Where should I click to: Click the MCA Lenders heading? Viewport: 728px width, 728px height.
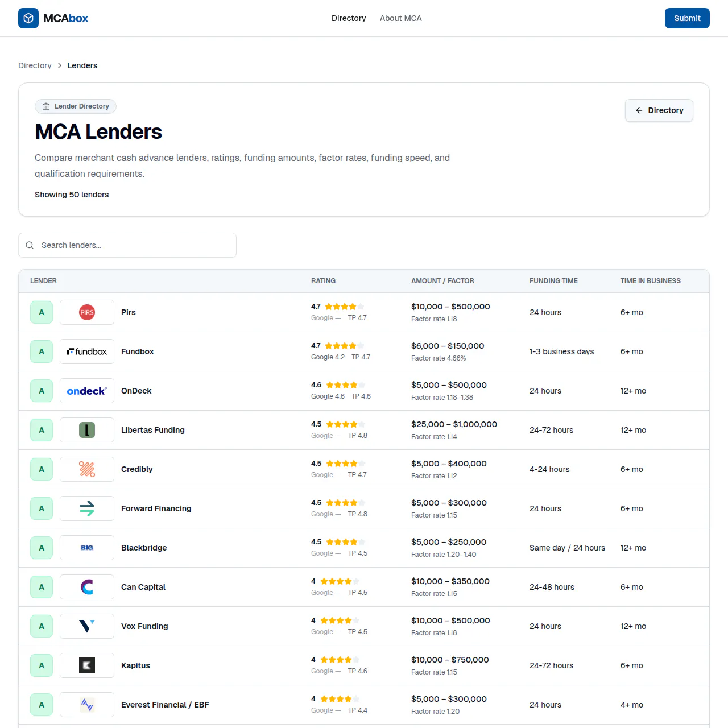click(98, 132)
